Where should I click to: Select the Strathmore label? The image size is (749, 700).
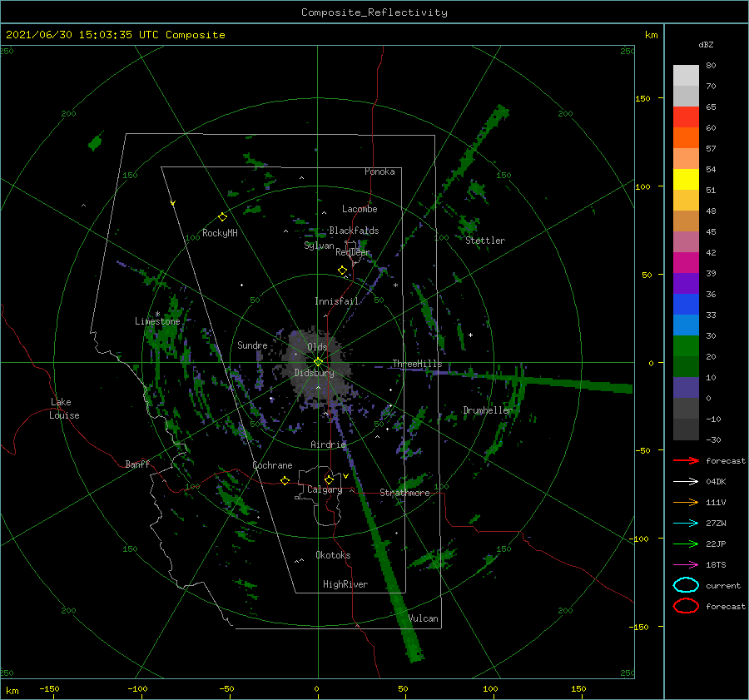click(405, 493)
